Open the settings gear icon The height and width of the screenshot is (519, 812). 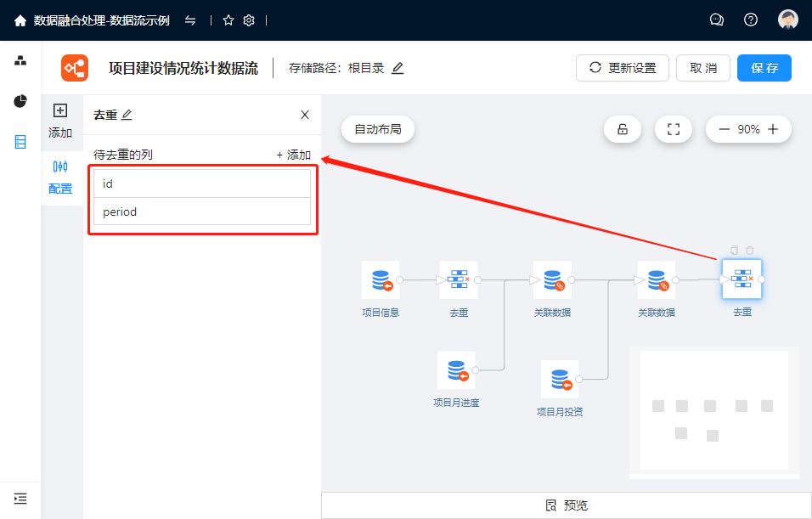(x=249, y=20)
